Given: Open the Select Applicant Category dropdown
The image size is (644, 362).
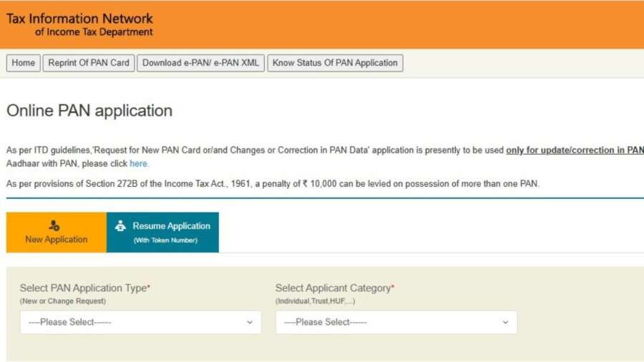Looking at the screenshot, I should tap(396, 322).
